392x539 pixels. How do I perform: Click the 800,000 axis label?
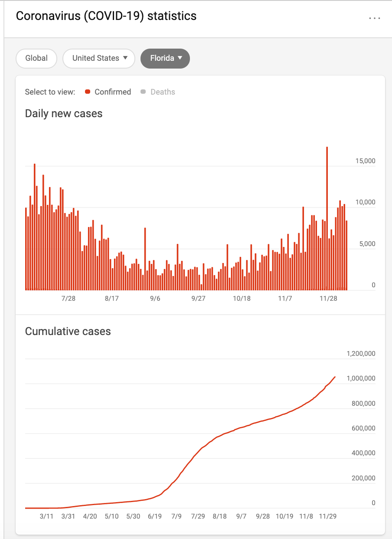[364, 404]
